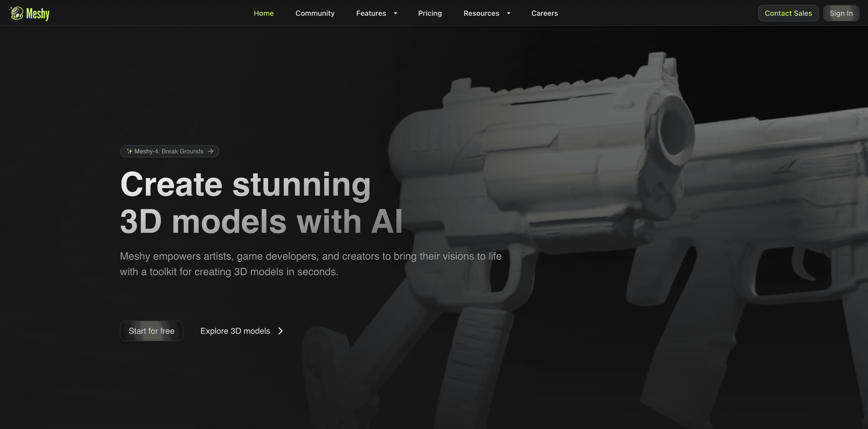868x429 pixels.
Task: Click the Features chevron dropdown arrow
Action: click(x=395, y=13)
